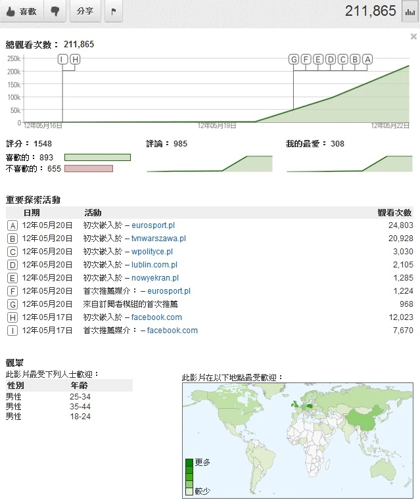
Task: Click view count 24,803
Action: click(401, 225)
